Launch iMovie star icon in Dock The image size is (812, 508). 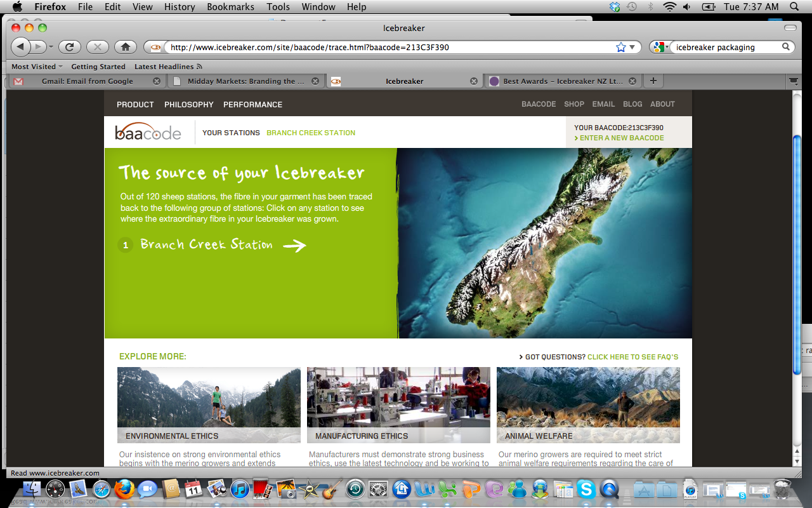pos(309,489)
